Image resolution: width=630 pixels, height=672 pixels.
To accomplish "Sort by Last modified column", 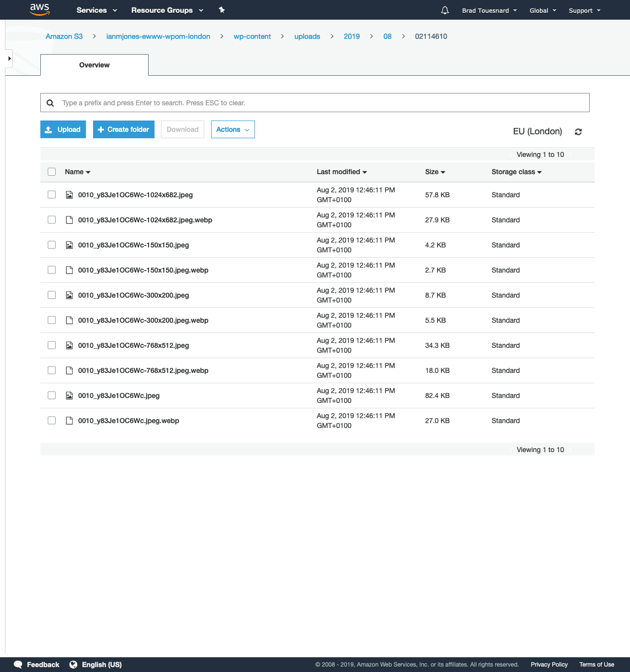I will pyautogui.click(x=342, y=172).
